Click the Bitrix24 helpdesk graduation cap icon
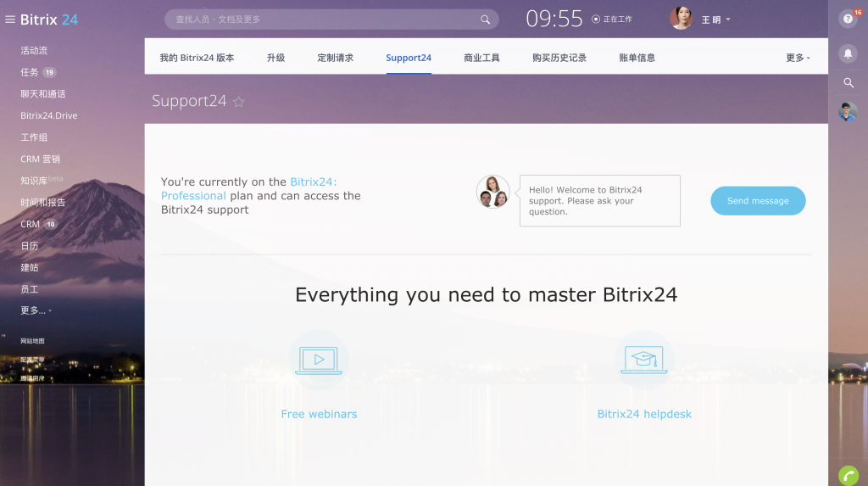 pos(644,360)
